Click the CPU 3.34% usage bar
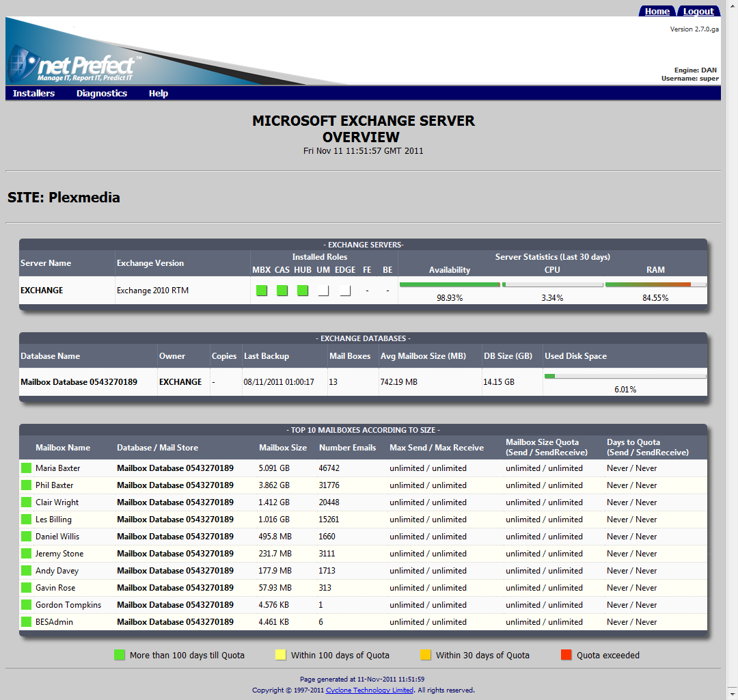Viewport: 738px width, 700px height. (553, 285)
